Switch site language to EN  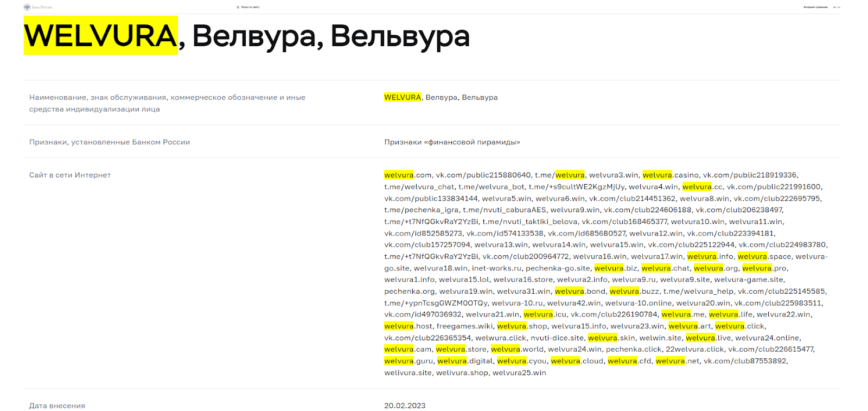point(839,7)
